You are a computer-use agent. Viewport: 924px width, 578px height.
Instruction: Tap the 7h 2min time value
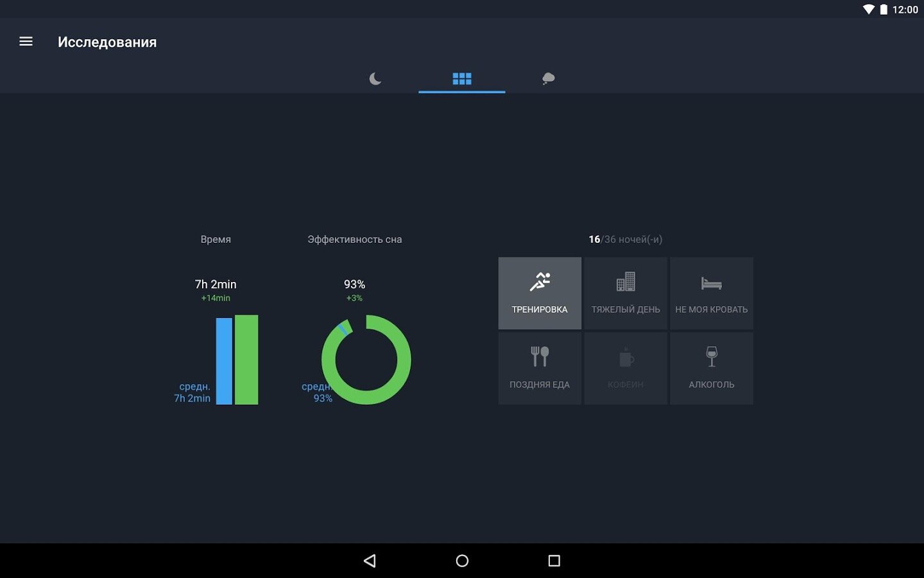[x=216, y=284]
